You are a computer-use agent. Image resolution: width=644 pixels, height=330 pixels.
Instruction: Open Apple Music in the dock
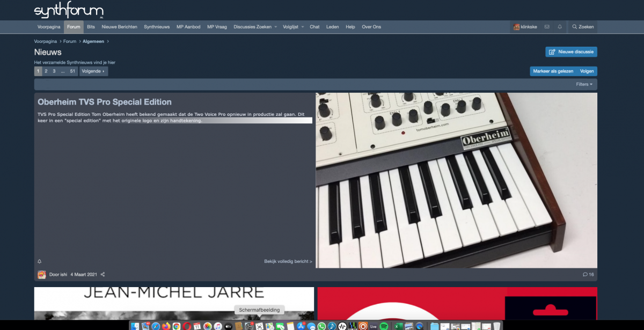coord(218,326)
